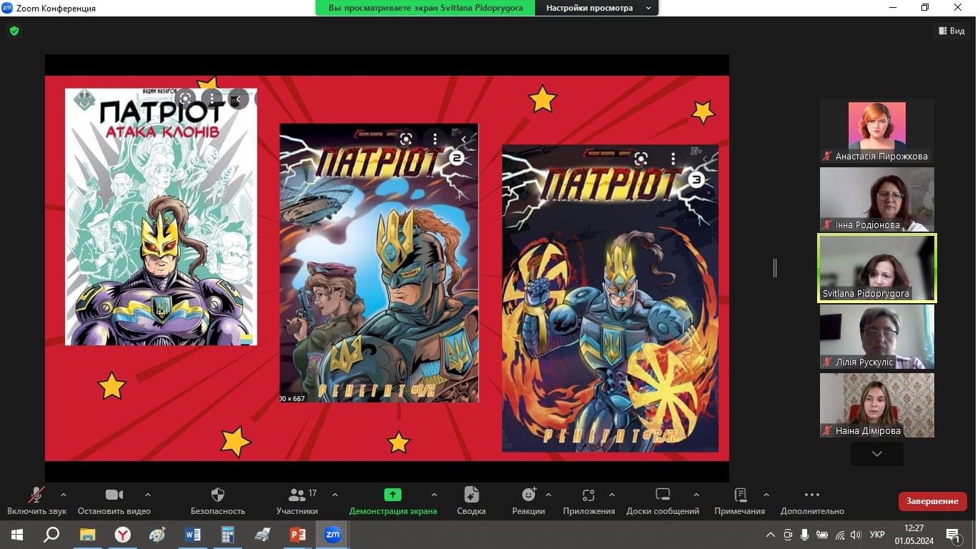The width and height of the screenshot is (980, 549).
Task: Open Wi-Fi network settings in tray
Action: 840,535
